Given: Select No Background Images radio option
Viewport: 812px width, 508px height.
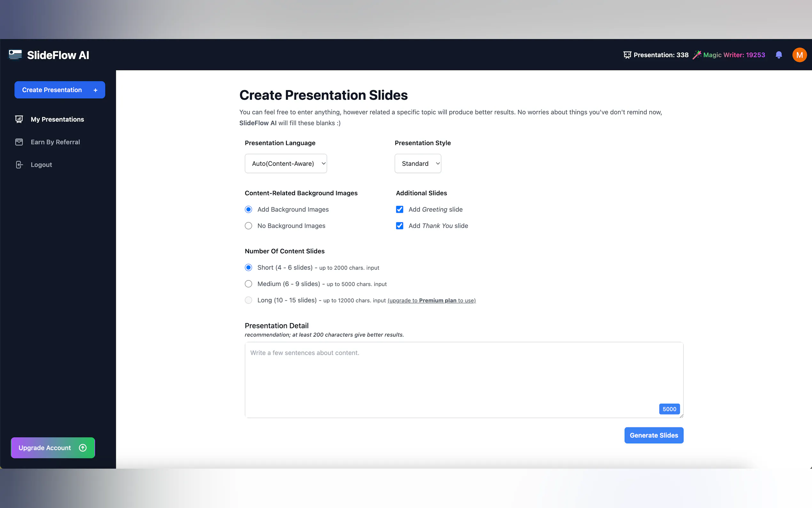Looking at the screenshot, I should click(248, 226).
